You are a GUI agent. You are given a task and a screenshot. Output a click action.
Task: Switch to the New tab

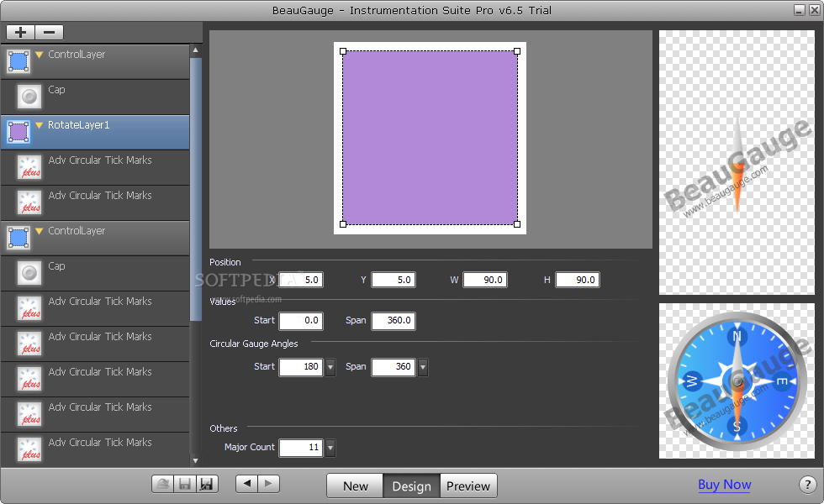355,486
